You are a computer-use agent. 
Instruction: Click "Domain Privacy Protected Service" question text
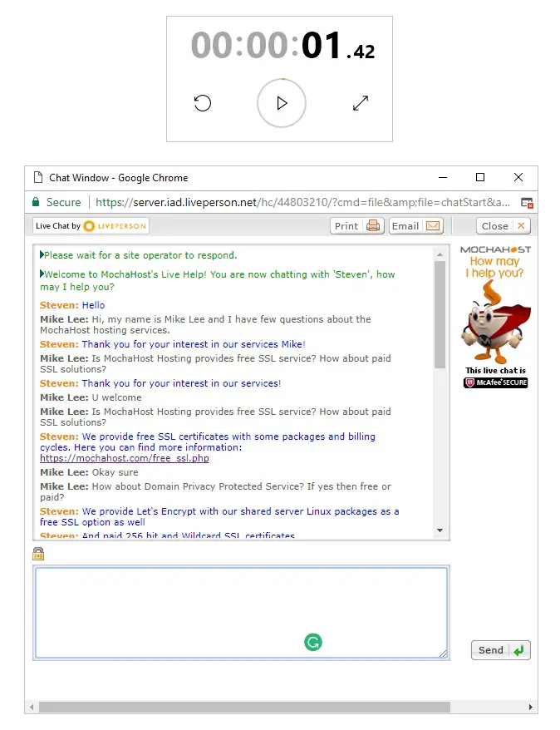(215, 491)
